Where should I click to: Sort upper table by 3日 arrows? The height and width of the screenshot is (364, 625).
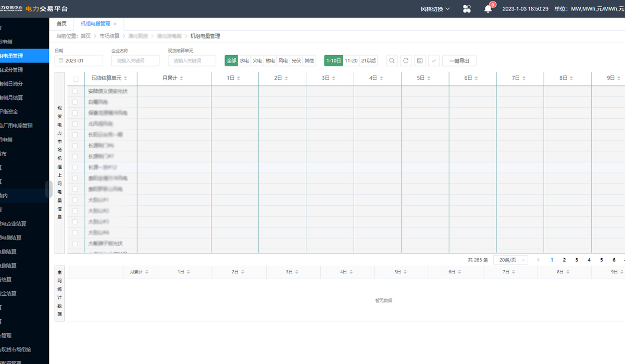click(333, 78)
